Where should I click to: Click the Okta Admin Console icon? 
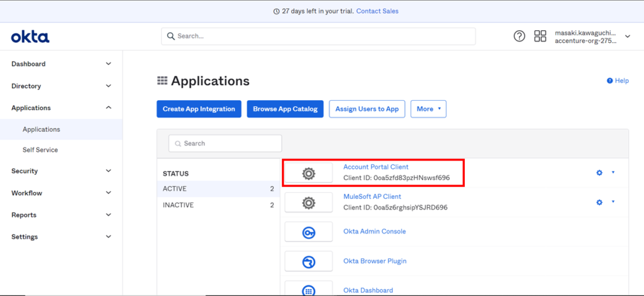[308, 232]
